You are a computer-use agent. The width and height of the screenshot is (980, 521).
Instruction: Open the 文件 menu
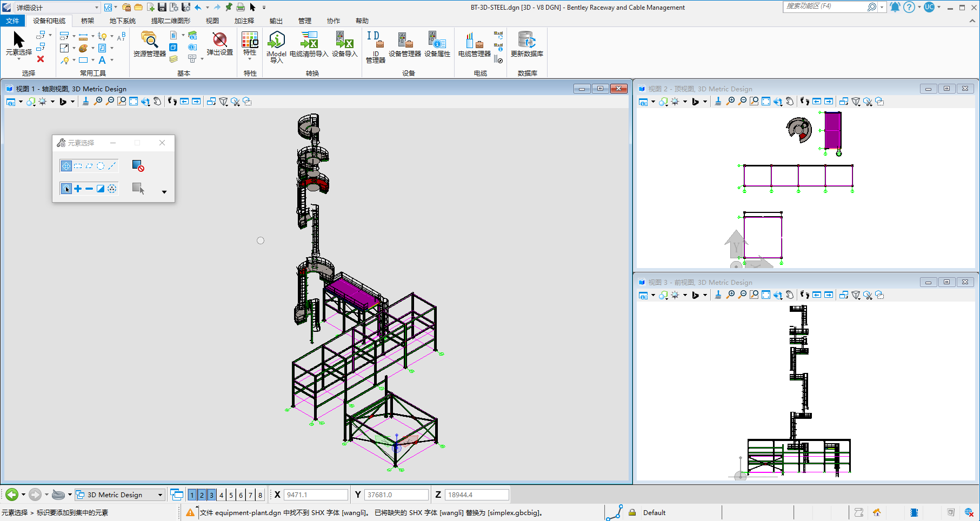tap(12, 21)
